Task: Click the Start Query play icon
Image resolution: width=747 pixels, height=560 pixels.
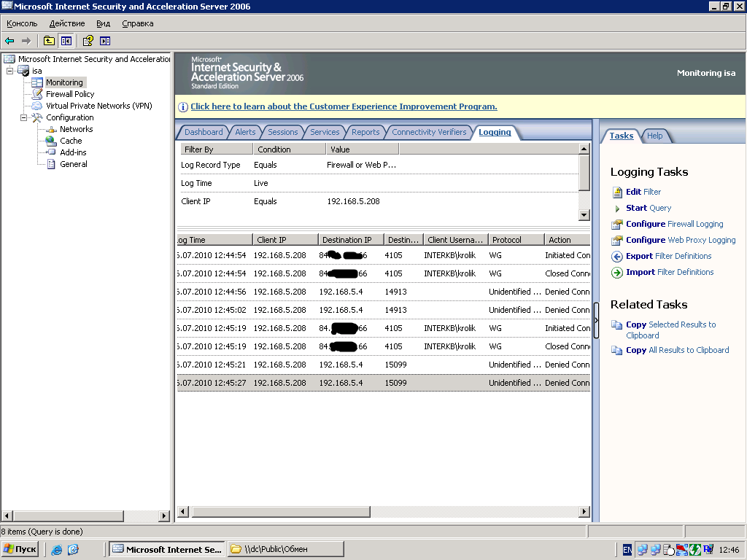Action: point(617,209)
